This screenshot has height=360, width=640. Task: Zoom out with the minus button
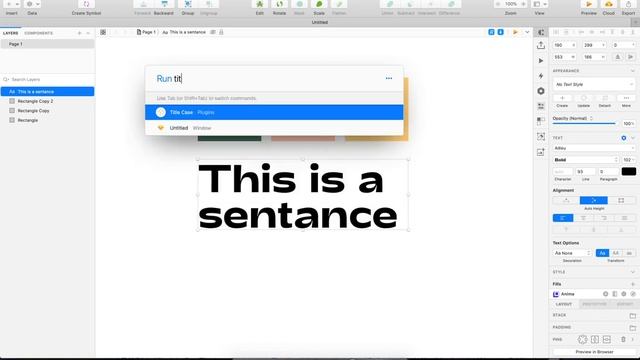click(498, 4)
